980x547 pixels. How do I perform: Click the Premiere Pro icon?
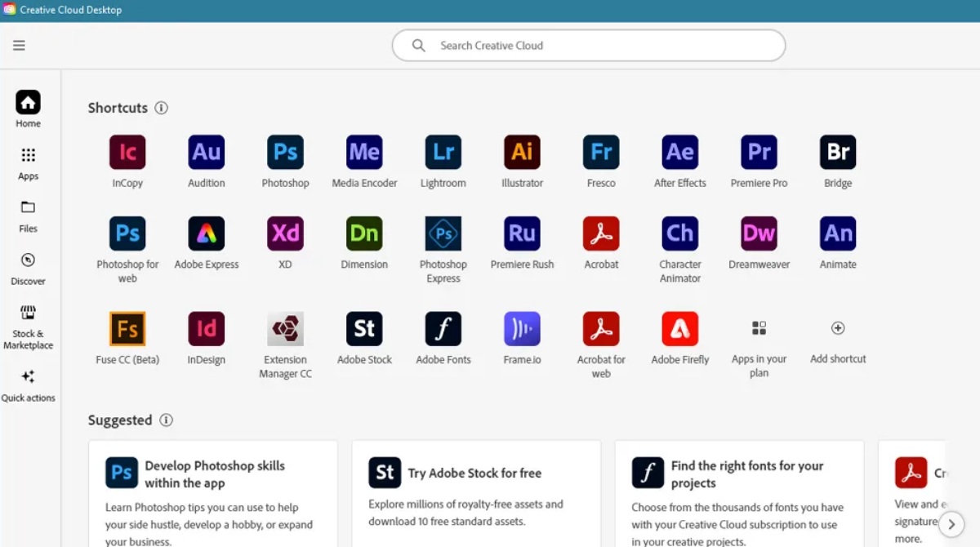pos(759,153)
